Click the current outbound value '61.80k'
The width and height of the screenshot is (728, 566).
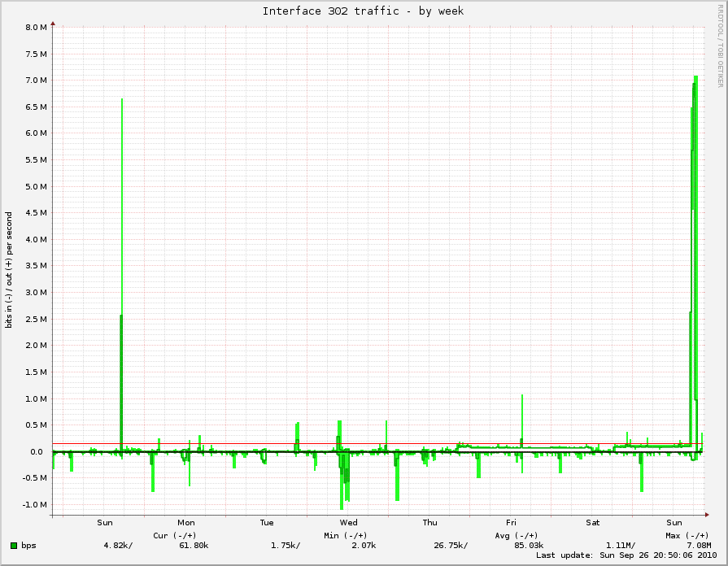point(194,545)
